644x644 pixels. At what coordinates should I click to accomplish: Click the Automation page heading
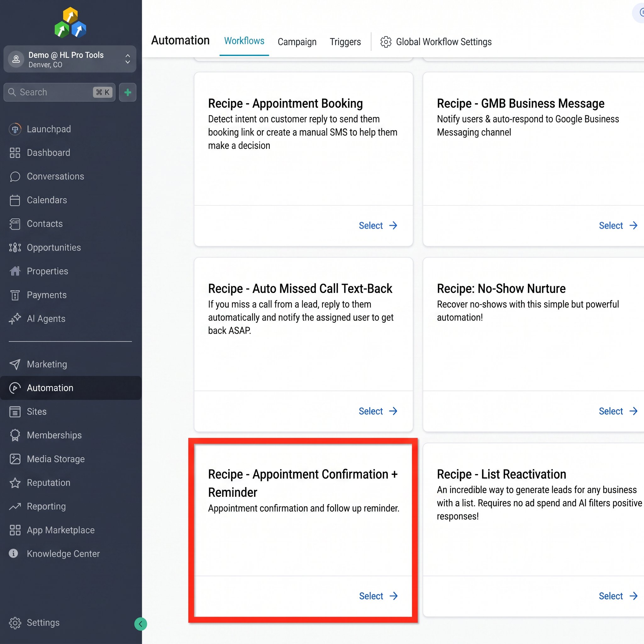pyautogui.click(x=180, y=40)
